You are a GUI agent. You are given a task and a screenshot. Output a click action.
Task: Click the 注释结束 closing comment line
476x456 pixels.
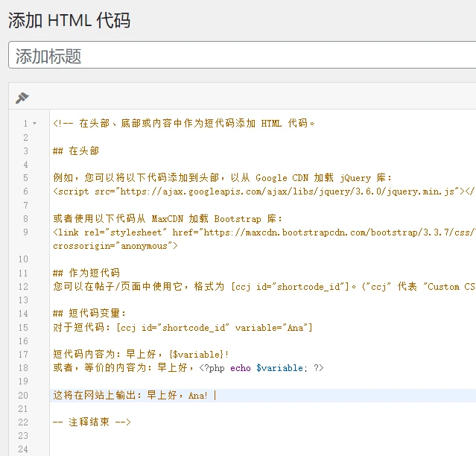pyautogui.click(x=92, y=422)
